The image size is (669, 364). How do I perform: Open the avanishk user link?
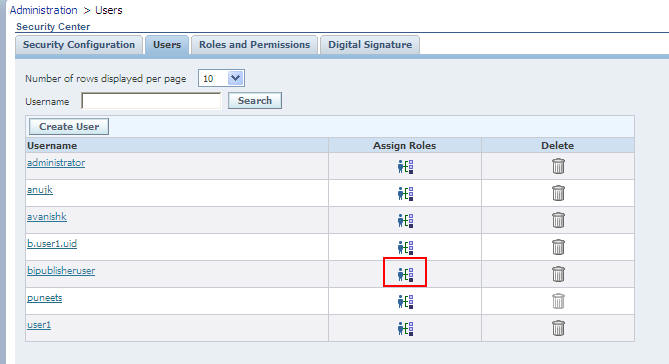47,216
